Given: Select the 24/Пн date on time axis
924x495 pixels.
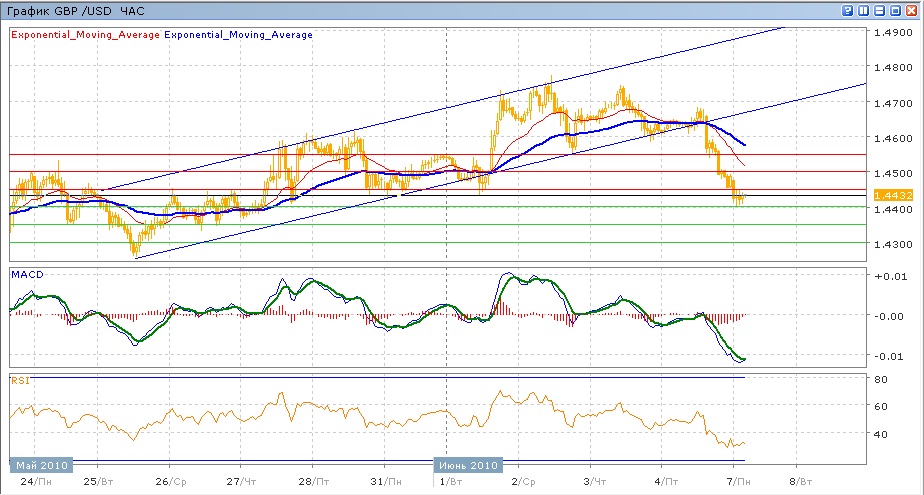Looking at the screenshot, I should tap(35, 482).
